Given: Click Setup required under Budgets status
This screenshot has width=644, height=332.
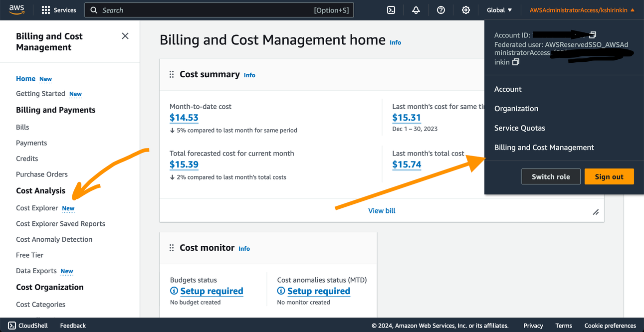Looking at the screenshot, I should point(212,291).
